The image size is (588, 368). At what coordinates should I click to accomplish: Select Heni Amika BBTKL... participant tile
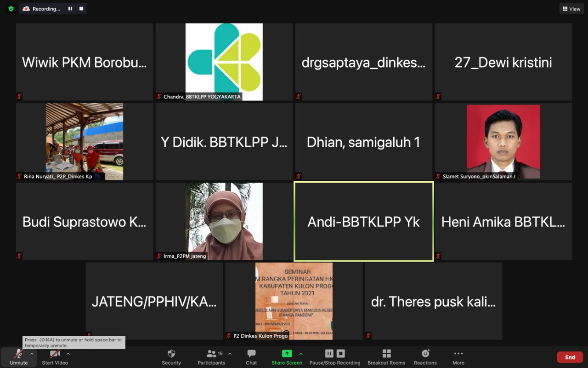(503, 221)
